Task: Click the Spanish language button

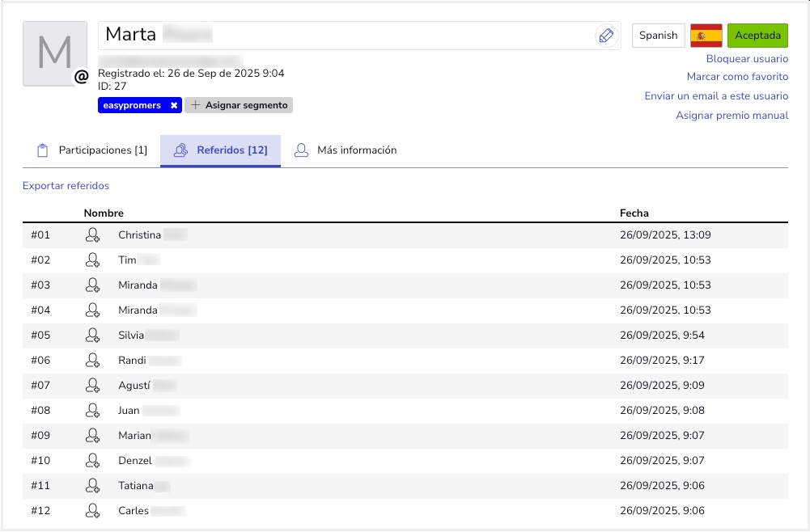Action: point(658,36)
